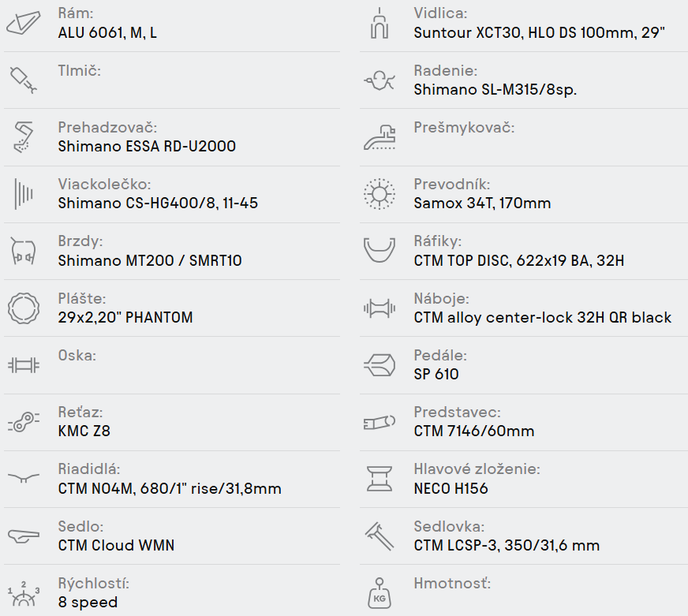This screenshot has width=688, height=616.
Task: Click the 'Hmotnosť:' label
Action: click(x=452, y=584)
